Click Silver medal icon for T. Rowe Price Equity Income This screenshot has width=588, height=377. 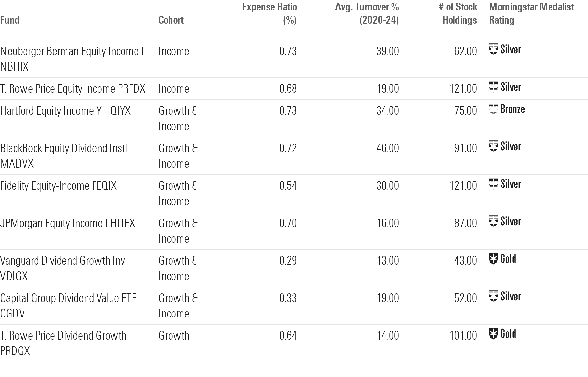tap(493, 87)
